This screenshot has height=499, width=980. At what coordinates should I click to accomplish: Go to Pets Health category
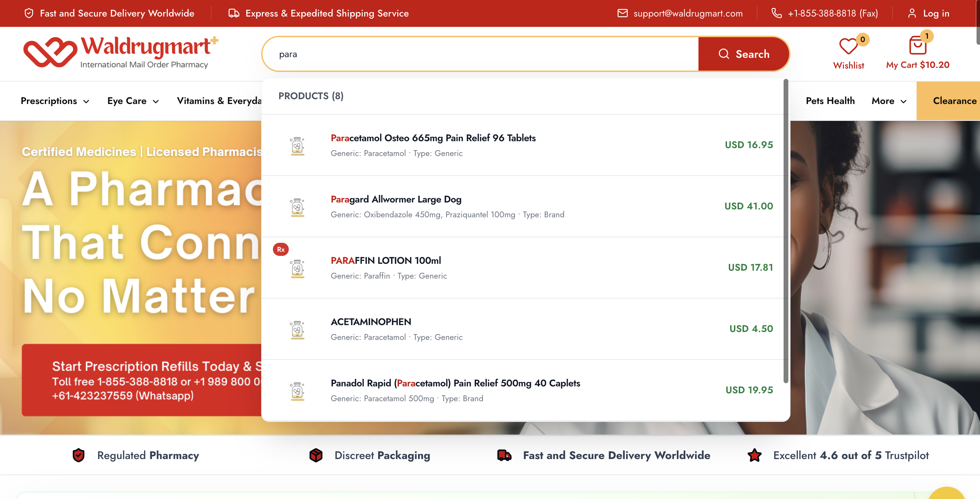coord(830,101)
